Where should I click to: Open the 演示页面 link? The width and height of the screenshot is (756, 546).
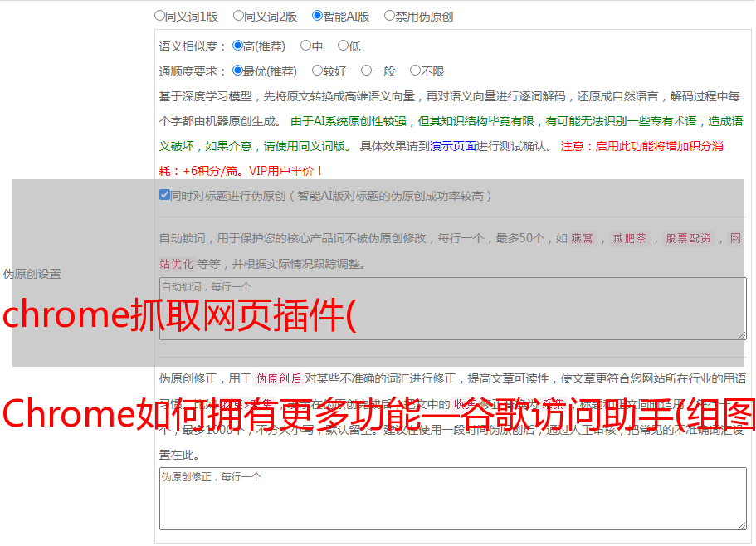click(453, 146)
